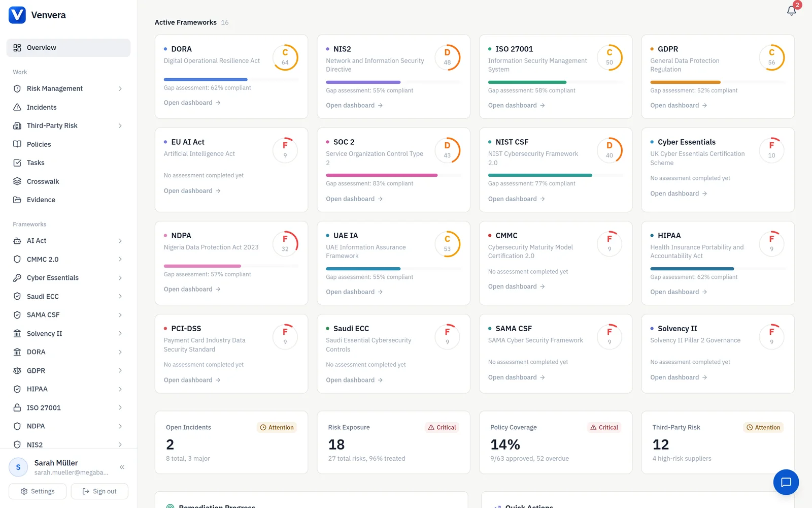Click the GDPR card score ring showing 56
The height and width of the screenshot is (508, 812).
(x=771, y=57)
